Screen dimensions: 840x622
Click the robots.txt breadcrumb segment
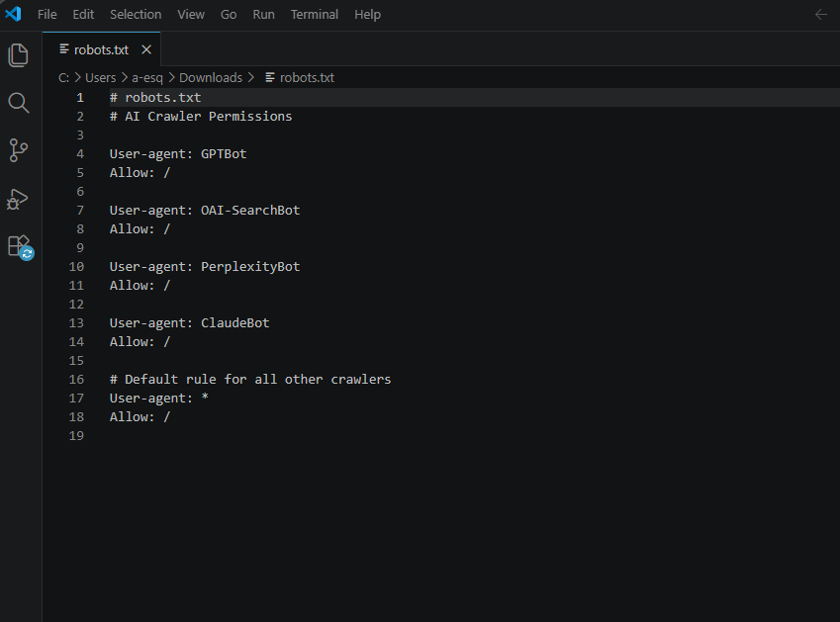tap(307, 77)
